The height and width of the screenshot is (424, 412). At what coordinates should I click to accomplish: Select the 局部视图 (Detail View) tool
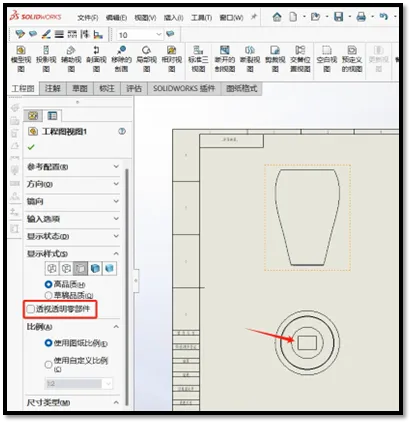(x=146, y=59)
